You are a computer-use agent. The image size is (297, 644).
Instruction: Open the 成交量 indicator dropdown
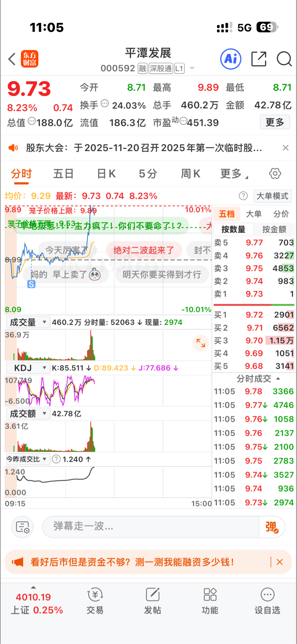(28, 322)
